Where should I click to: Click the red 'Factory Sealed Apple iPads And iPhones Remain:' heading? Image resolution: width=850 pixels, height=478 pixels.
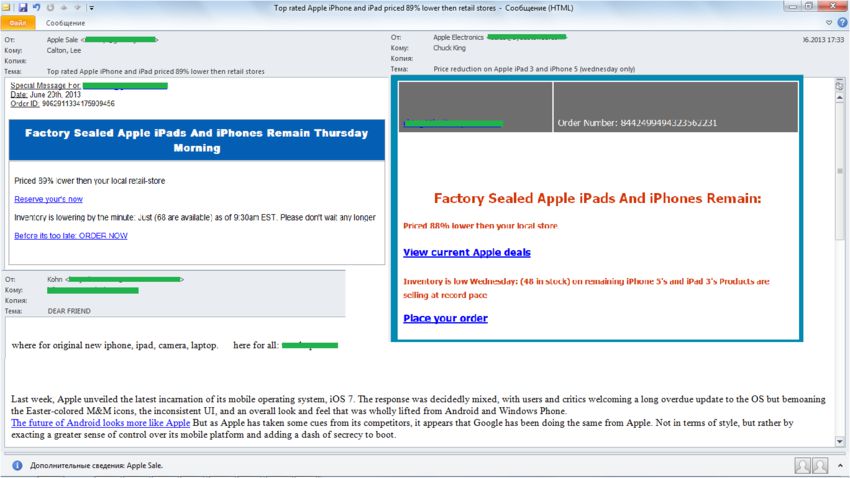597,198
